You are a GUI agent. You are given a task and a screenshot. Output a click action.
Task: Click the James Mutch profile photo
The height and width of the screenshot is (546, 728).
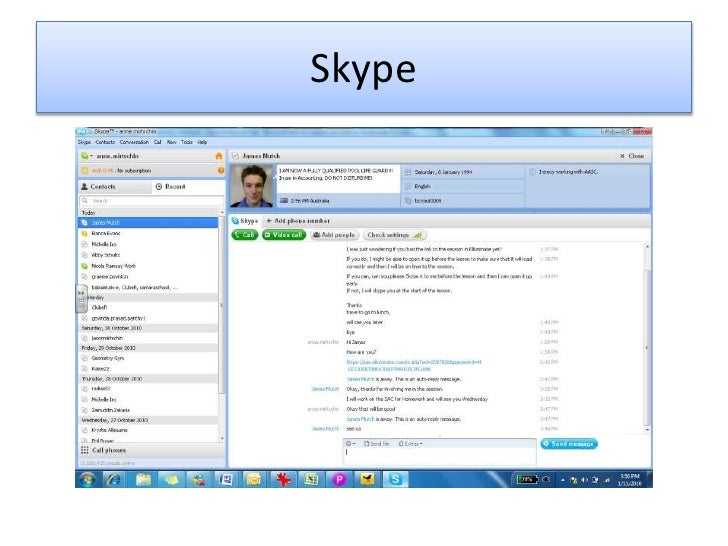[x=252, y=186]
